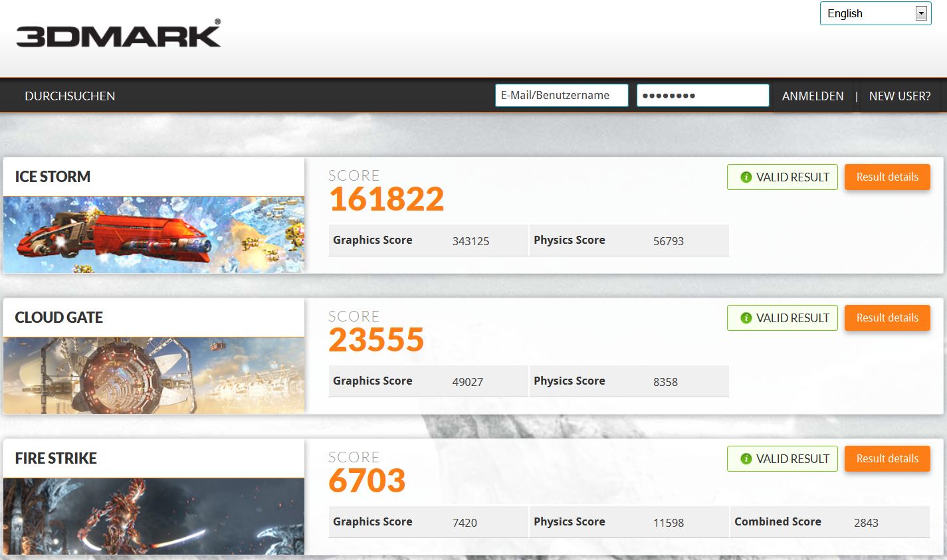Open the NEW USER? link
Screen dimensions: 947x560
click(x=900, y=96)
